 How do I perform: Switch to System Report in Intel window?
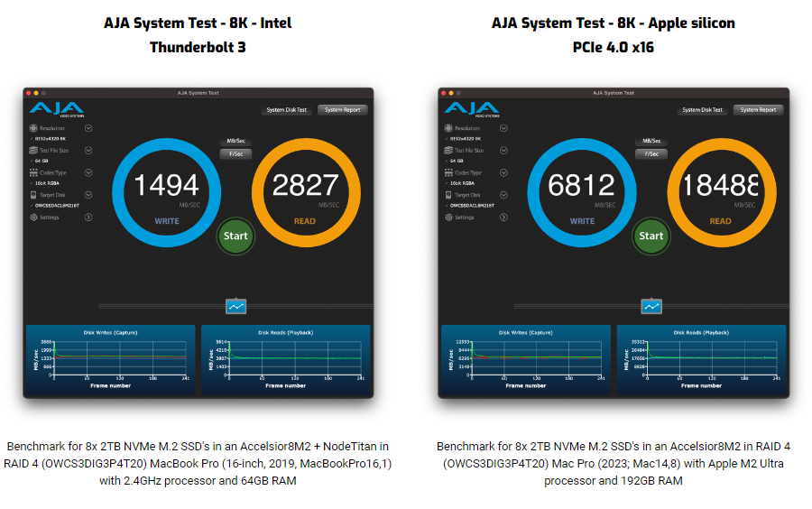(x=342, y=110)
